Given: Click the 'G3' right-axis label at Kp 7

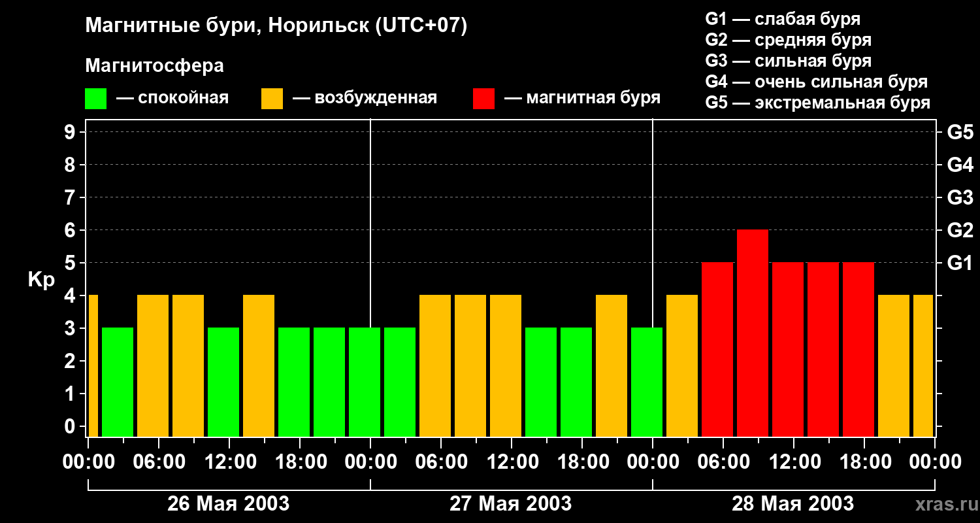Looking at the screenshot, I should coord(960,198).
